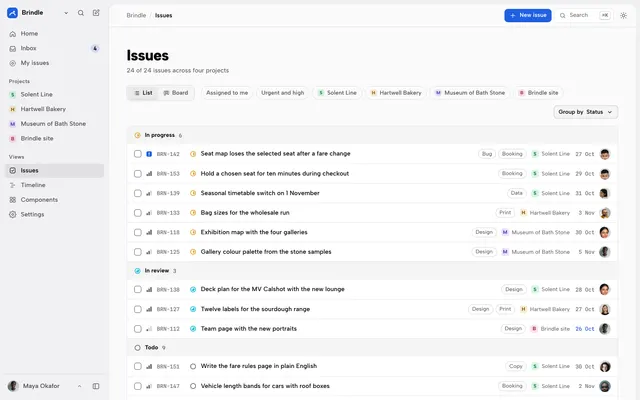Click the todo status circle on BRN-151

pos(193,366)
